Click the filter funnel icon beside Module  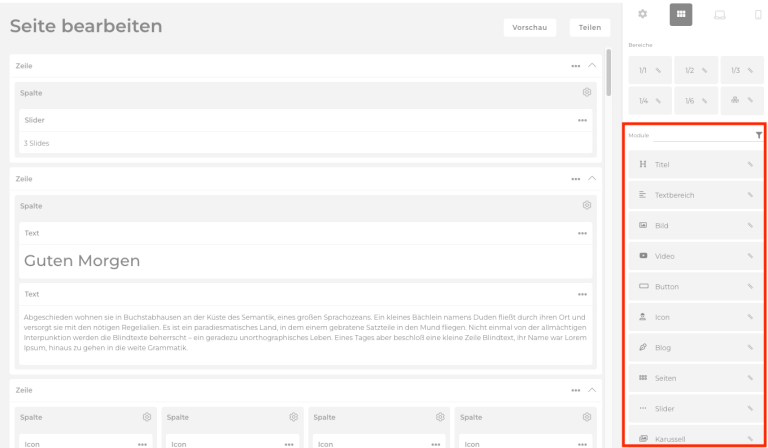pos(758,135)
